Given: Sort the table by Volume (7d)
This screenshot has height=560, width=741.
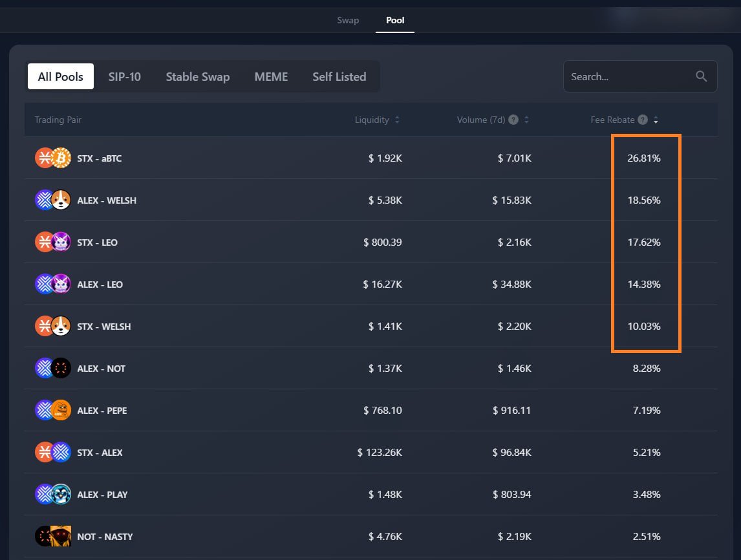Looking at the screenshot, I should tap(526, 120).
